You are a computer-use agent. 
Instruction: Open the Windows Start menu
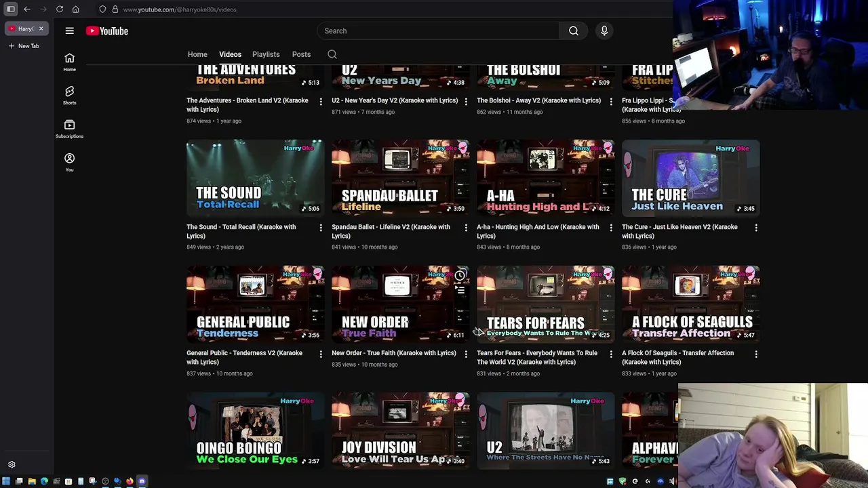tap(6, 481)
